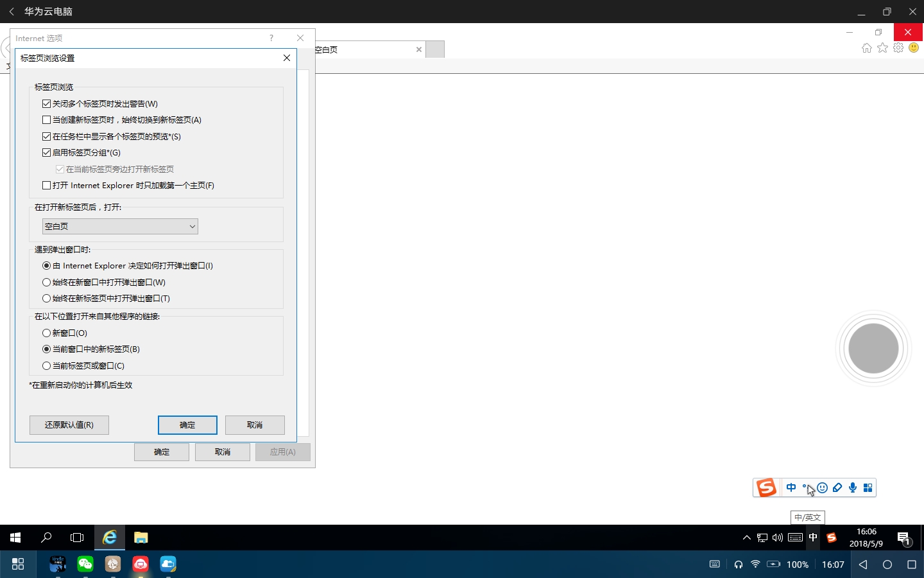The width and height of the screenshot is (924, 578).
Task: Activate Sogou voice input microphone
Action: point(853,488)
